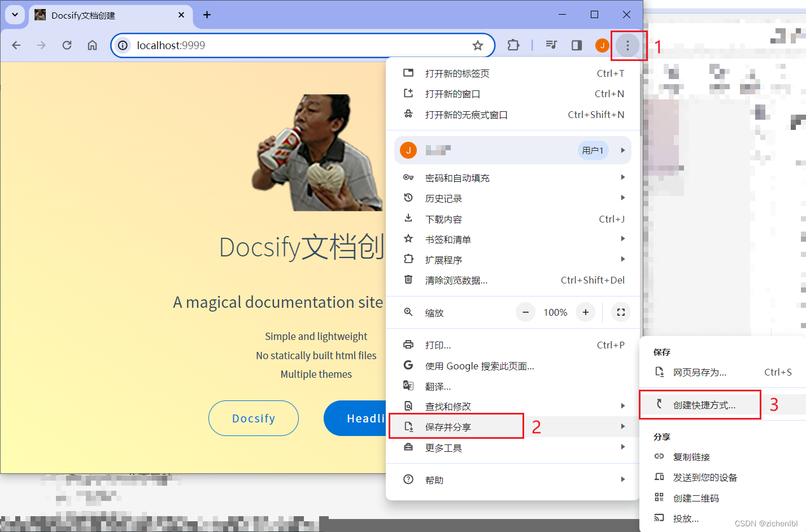Maximize the Chrome window
Image resolution: width=806 pixels, height=532 pixels.
click(x=594, y=15)
